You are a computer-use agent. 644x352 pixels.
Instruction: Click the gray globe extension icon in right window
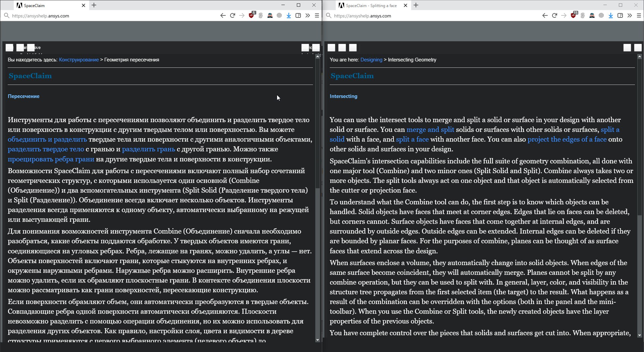(601, 15)
